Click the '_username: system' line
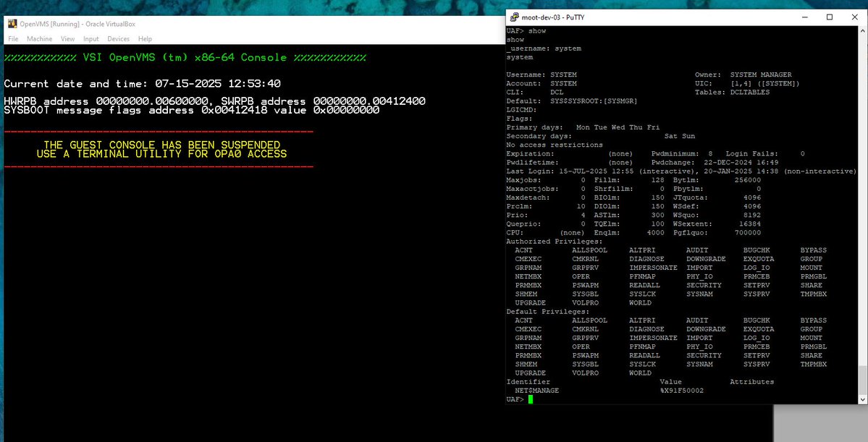Screen dimensions: 868x442 [544, 48]
